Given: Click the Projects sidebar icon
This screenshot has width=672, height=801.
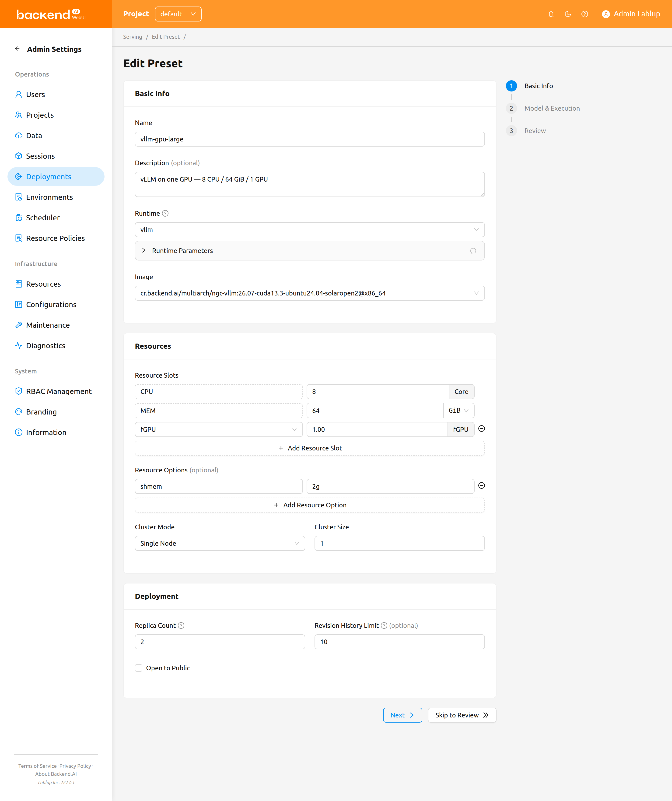Looking at the screenshot, I should tap(18, 115).
